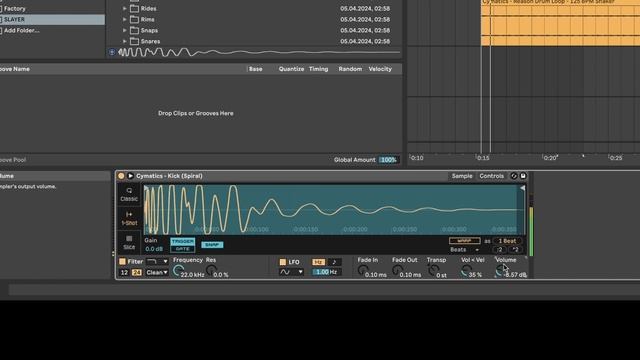Toggle the Snap button

pyautogui.click(x=212, y=244)
